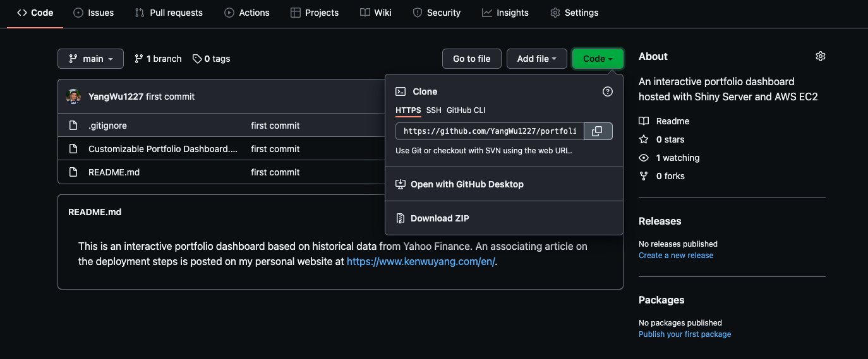The image size is (868, 359).
Task: Click the forks icon in About
Action: pos(644,176)
